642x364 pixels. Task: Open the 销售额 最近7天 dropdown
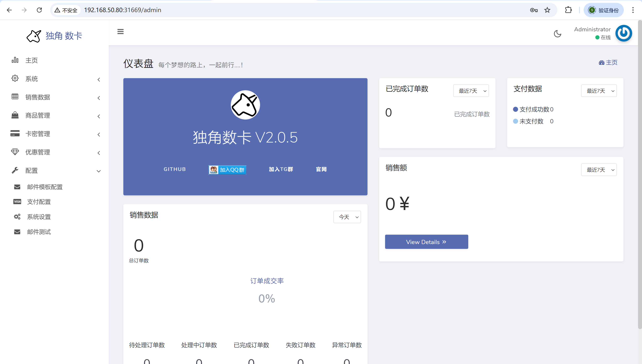599,170
